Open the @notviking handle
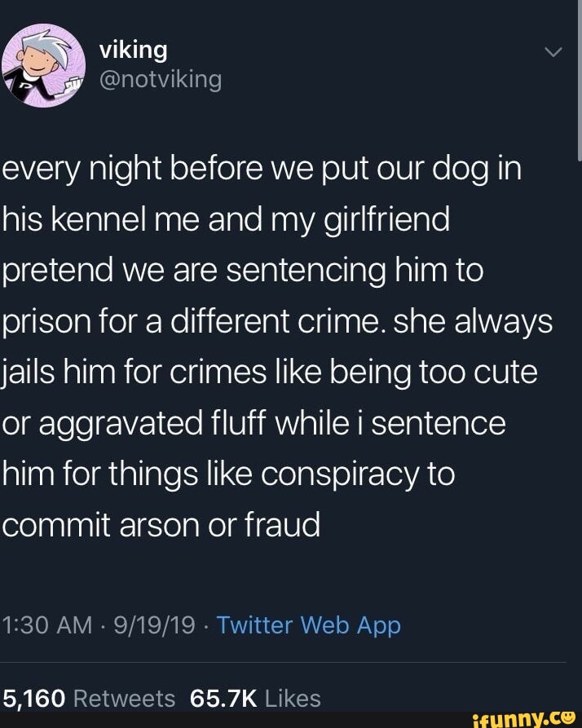The height and width of the screenshot is (728, 582). (x=160, y=79)
